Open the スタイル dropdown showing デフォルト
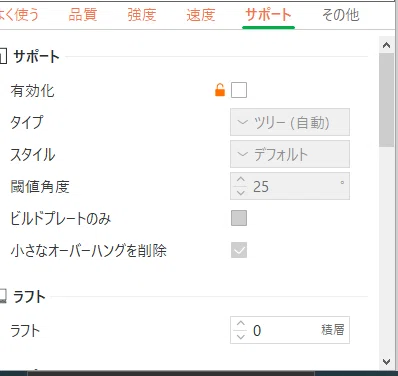This screenshot has height=376, width=398. click(x=290, y=154)
